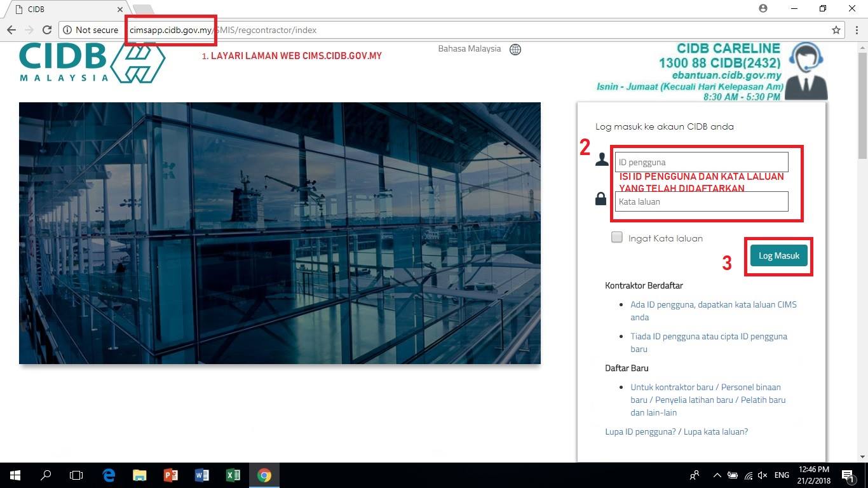Open Chrome user profile icon
The image size is (868, 488).
tap(763, 8)
